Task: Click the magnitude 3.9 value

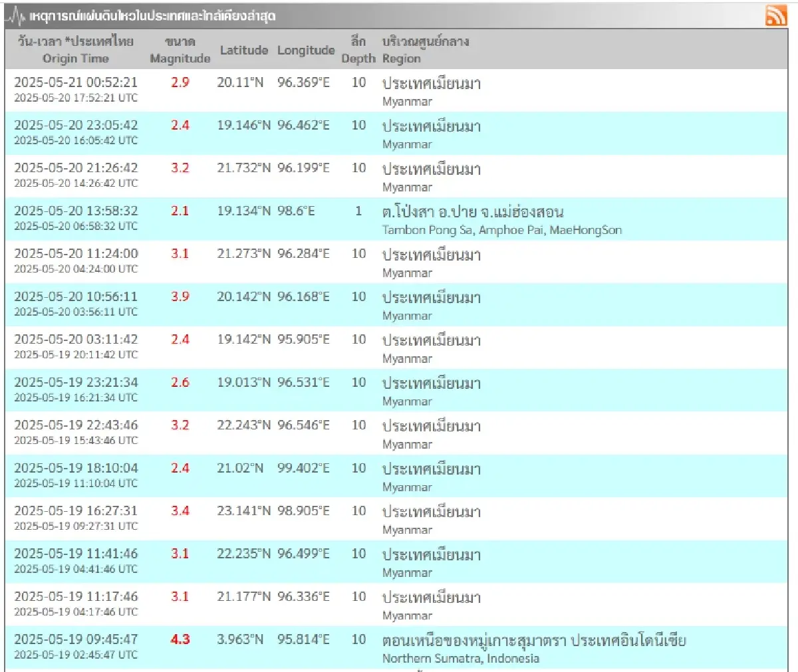Action: pyautogui.click(x=180, y=296)
